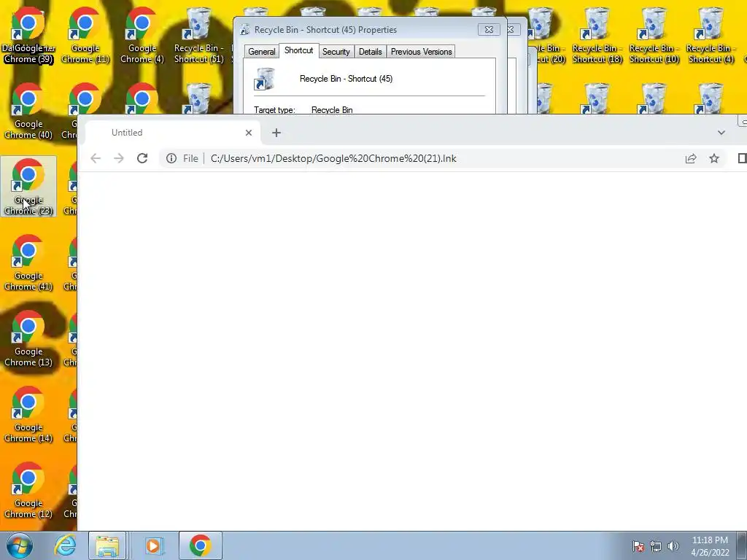Open Recycle Bin - Shortcut (10) icon
This screenshot has height=560, width=747.
click(x=654, y=35)
